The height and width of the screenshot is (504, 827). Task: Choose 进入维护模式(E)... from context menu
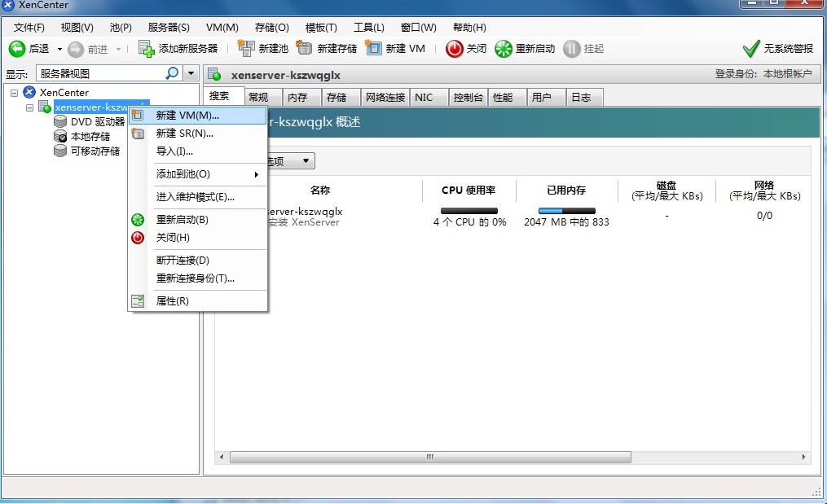pyautogui.click(x=198, y=197)
